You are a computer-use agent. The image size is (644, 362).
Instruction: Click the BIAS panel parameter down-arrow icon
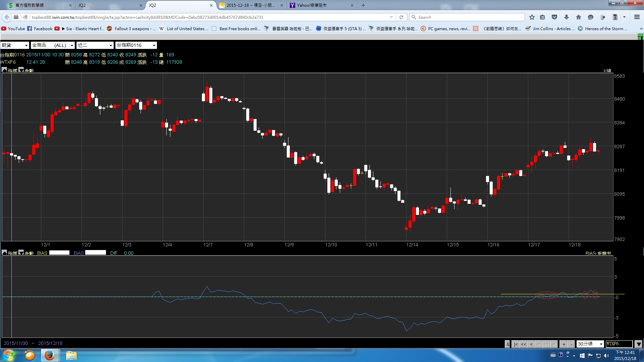click(x=21, y=252)
